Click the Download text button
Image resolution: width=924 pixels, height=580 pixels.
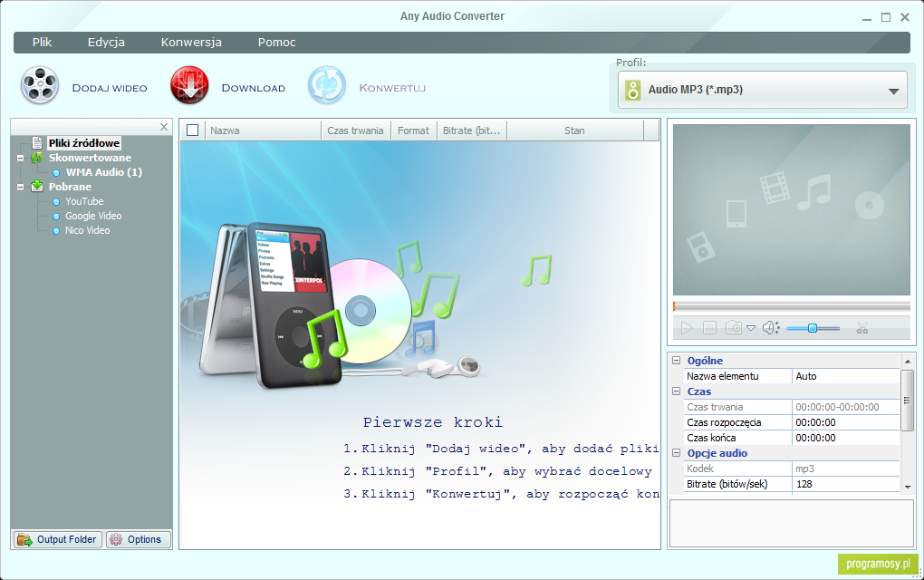pyautogui.click(x=254, y=88)
